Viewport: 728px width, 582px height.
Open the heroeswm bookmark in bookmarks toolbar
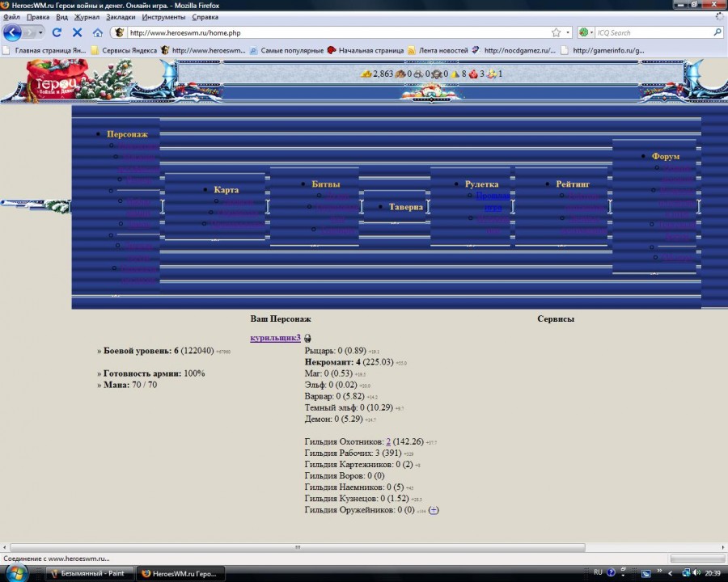203,50
